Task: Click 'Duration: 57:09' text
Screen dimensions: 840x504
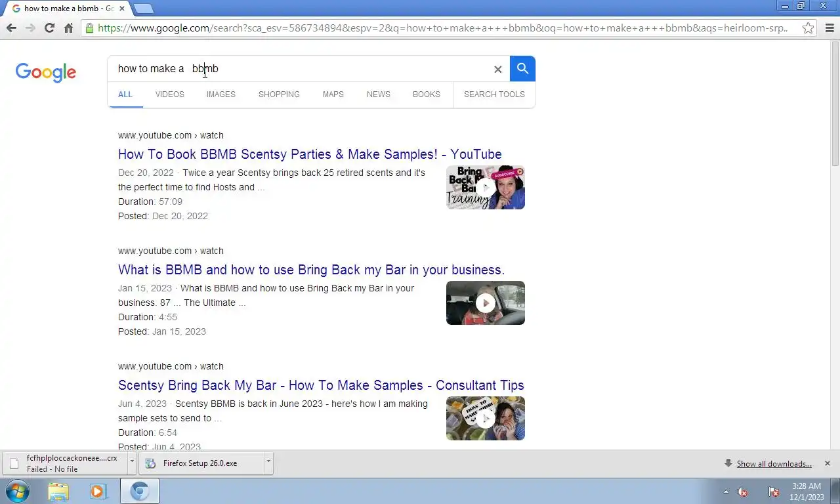Action: click(x=150, y=201)
